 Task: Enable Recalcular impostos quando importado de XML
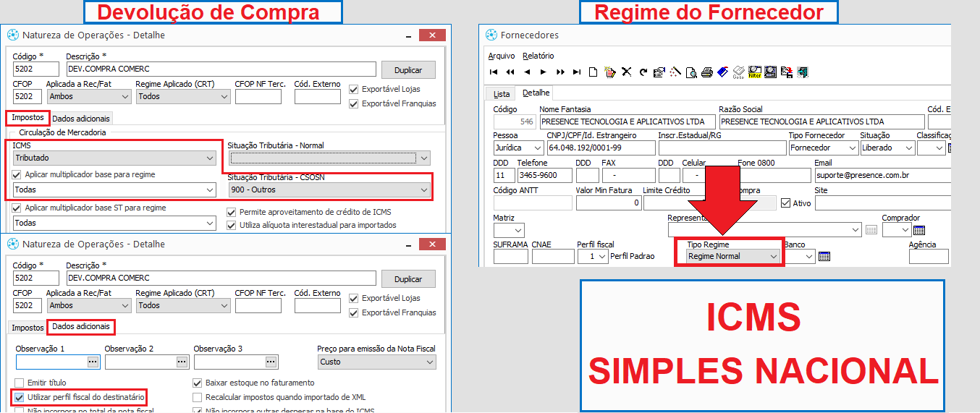click(x=198, y=397)
